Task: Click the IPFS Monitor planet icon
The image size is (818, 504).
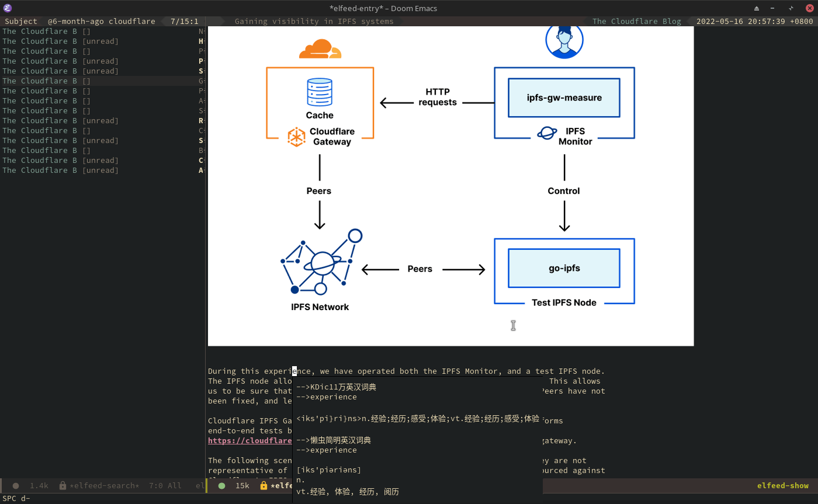Action: (547, 133)
